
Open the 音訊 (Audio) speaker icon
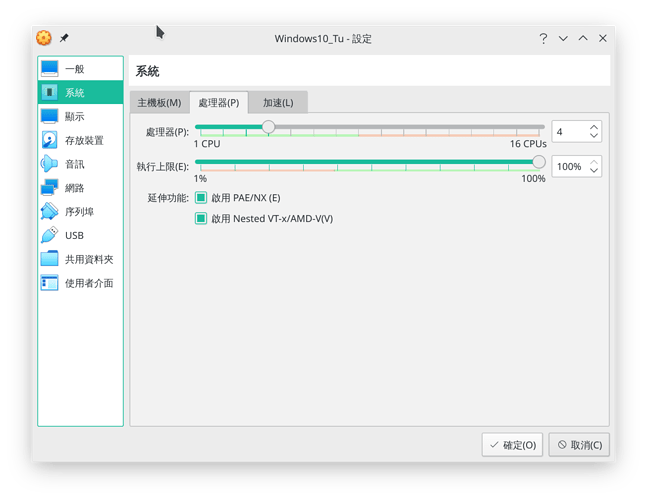coord(50,163)
